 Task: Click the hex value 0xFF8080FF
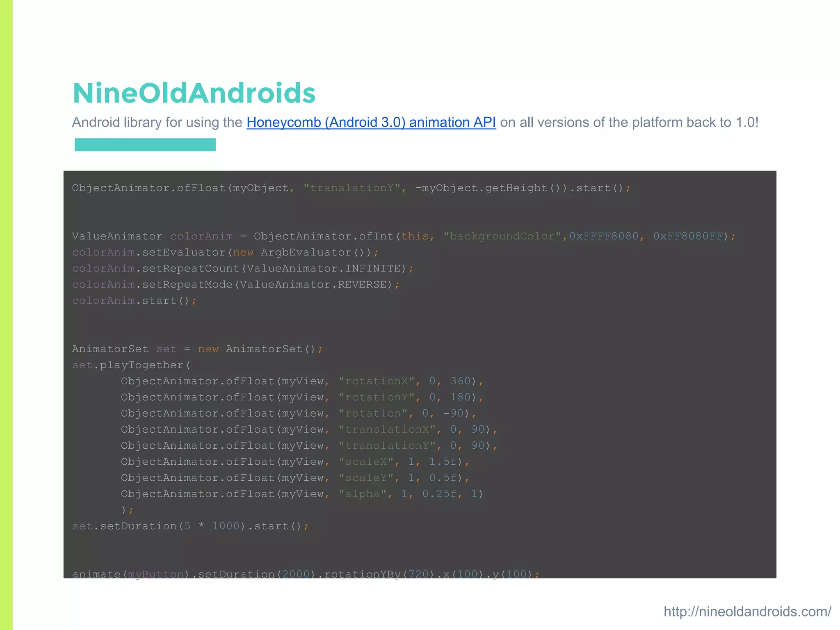[688, 236]
